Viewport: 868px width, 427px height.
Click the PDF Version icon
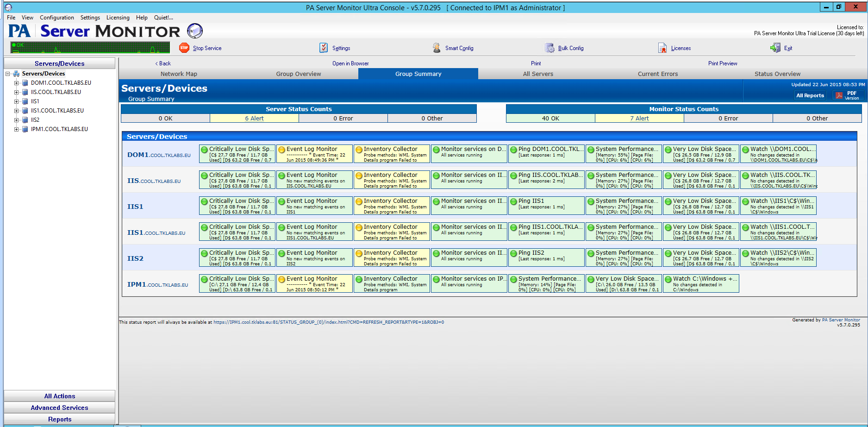coord(839,95)
